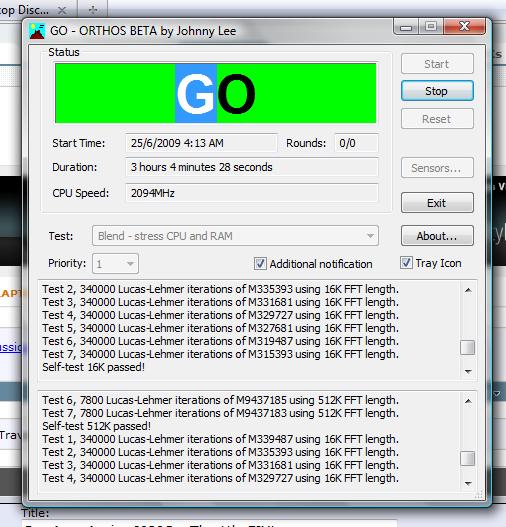Close the browser tab behind ORTHOS
The height and width of the screenshot is (527, 506).
(x=62, y=10)
